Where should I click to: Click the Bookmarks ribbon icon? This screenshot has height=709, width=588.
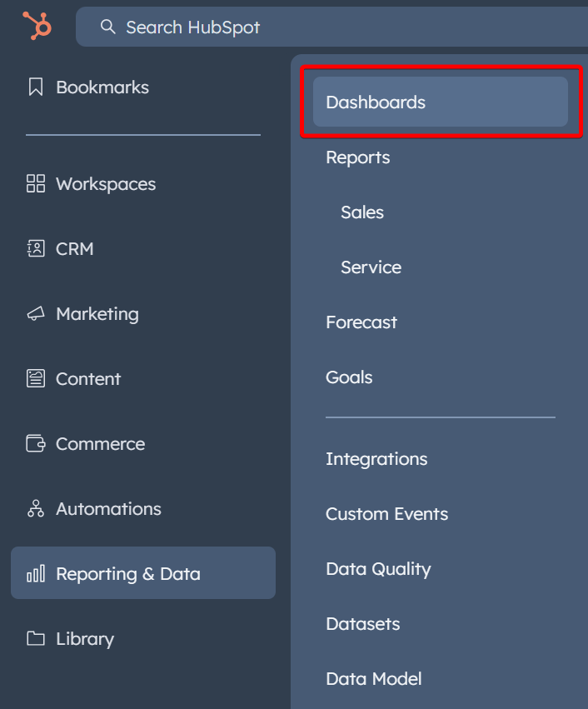pyautogui.click(x=36, y=87)
